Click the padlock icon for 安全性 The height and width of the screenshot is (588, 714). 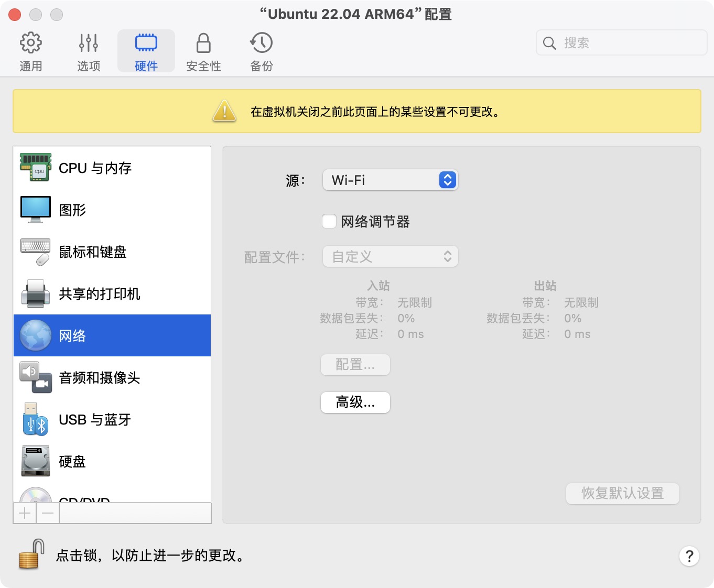(203, 43)
